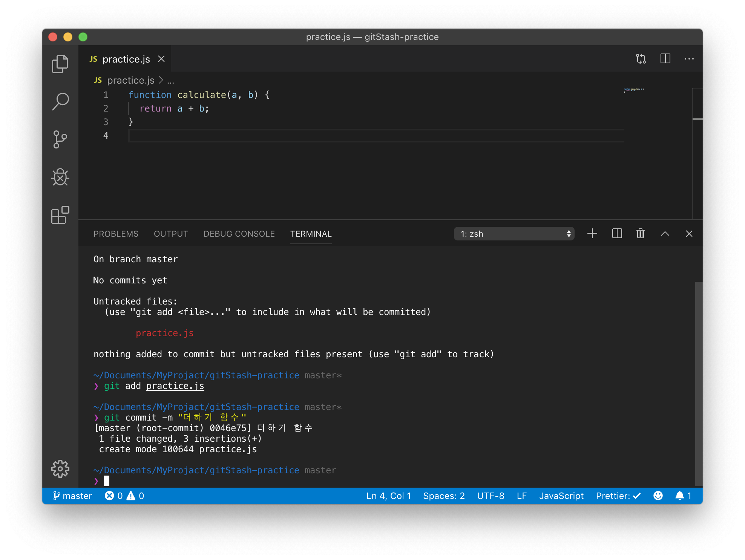Expand the breadcrumb ellipsis after practice.js
This screenshot has height=560, width=745.
click(171, 81)
